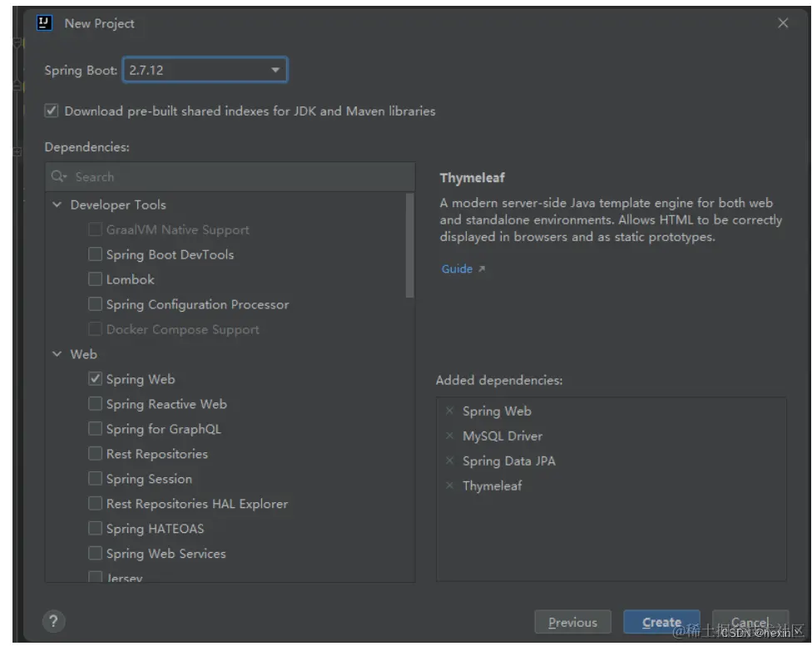Check Spring Web Services dependency
The image size is (812, 646).
coord(95,553)
